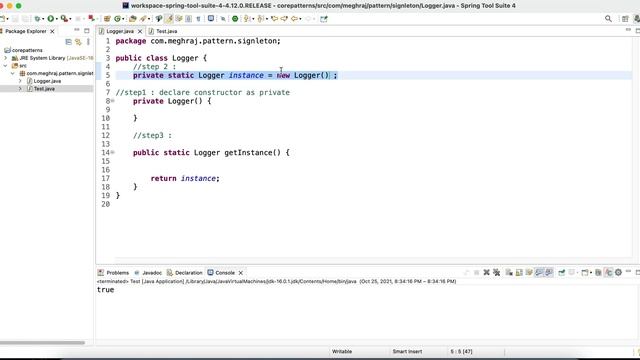Toggle Show Whitespace Characters pilcrow icon
Viewport: 640px width, 360px height.
[x=198, y=19]
